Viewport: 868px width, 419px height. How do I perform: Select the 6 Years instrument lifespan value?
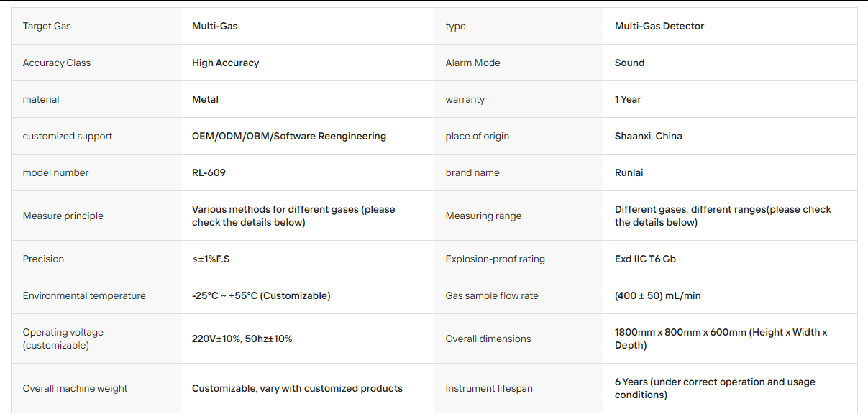click(x=715, y=388)
